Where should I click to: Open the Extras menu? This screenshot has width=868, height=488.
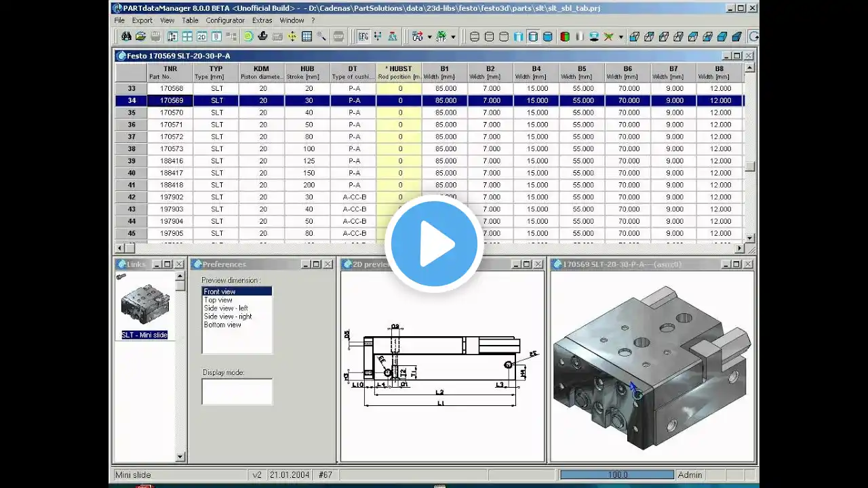(262, 20)
